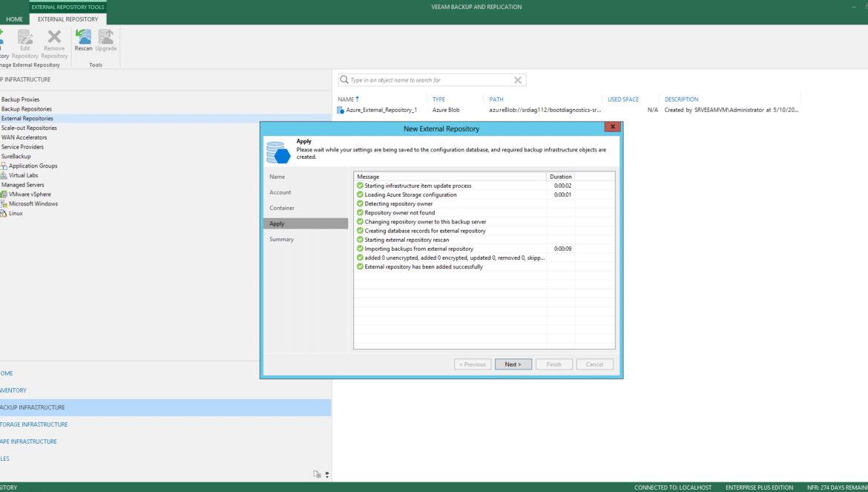
Task: Select Microsoft Windows tree node
Action: point(33,203)
